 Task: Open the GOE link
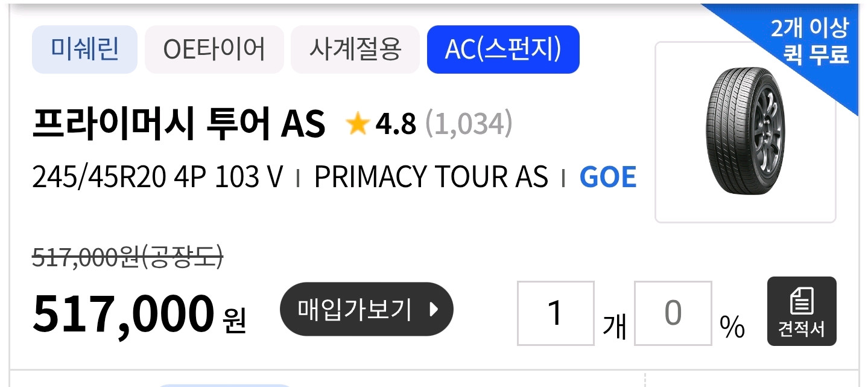click(607, 176)
